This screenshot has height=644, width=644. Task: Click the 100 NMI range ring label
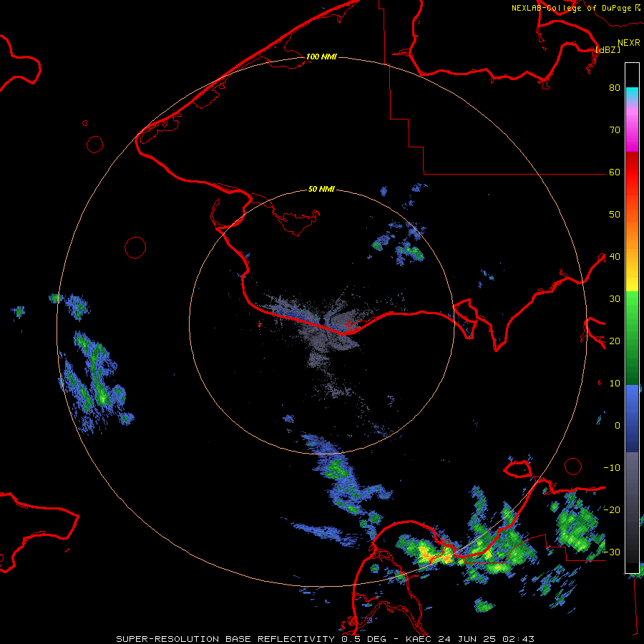(321, 57)
